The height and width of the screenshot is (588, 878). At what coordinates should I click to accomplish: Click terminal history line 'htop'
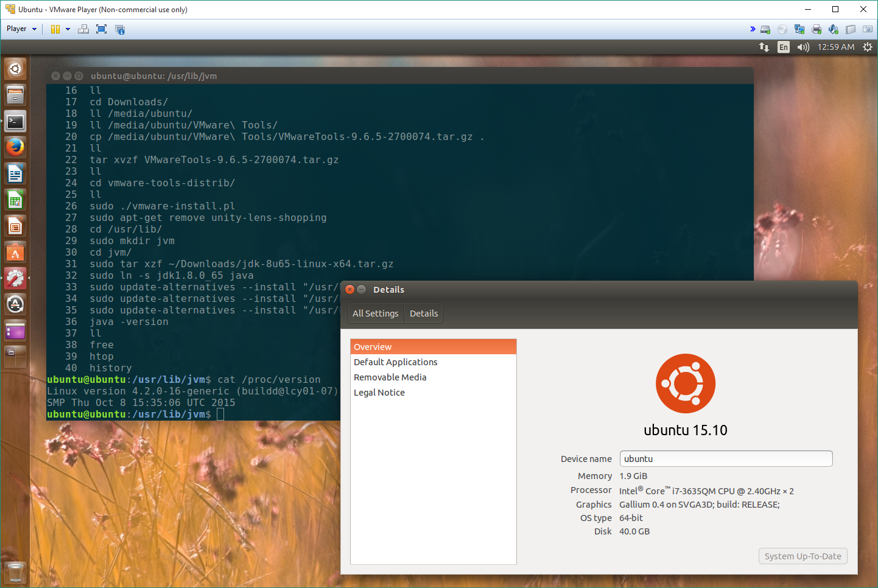pyautogui.click(x=102, y=357)
